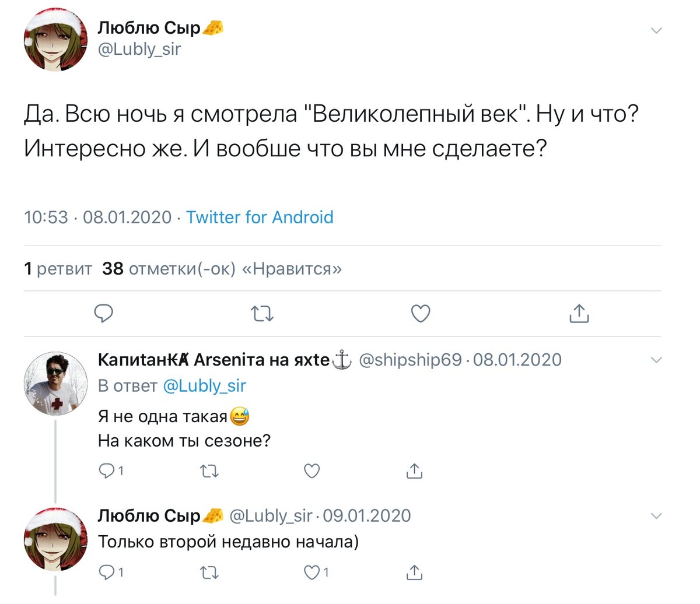This screenshot has height=604, width=700.
Task: Open the reply composer on the main tweet
Action: point(103,314)
